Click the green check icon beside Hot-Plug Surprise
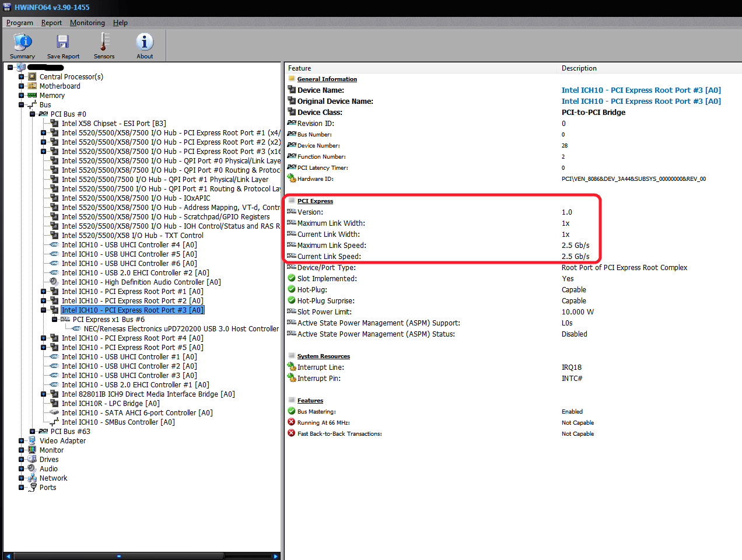 292,300
